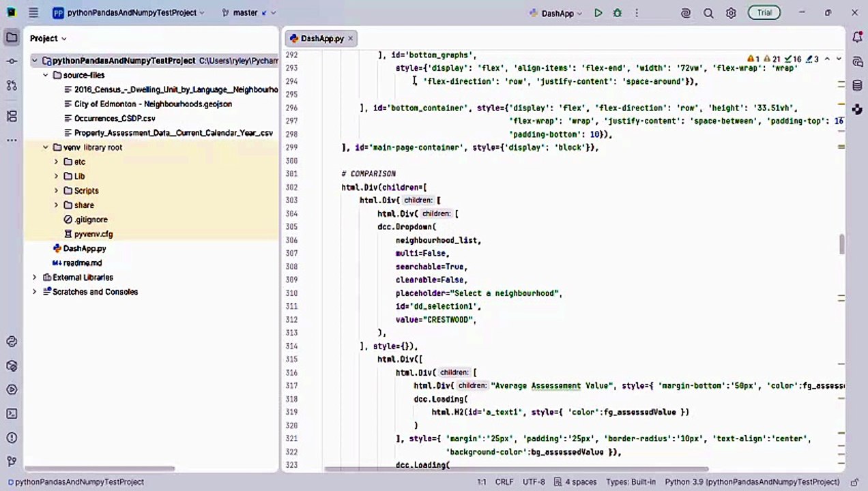Image resolution: width=868 pixels, height=491 pixels.
Task: Run the DashApp configuration
Action: tap(598, 13)
